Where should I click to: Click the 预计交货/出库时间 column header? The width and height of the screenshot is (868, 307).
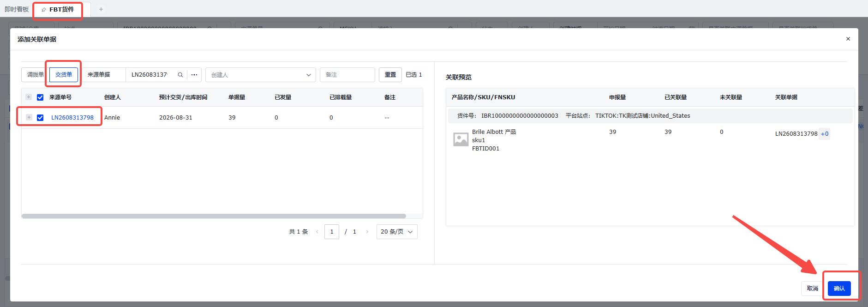point(183,97)
